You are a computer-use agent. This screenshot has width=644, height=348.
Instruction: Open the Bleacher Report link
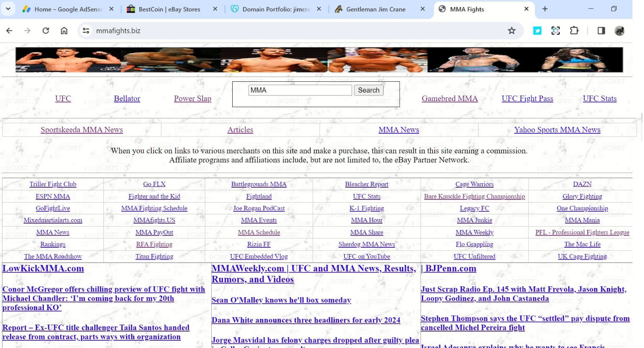[x=367, y=184]
